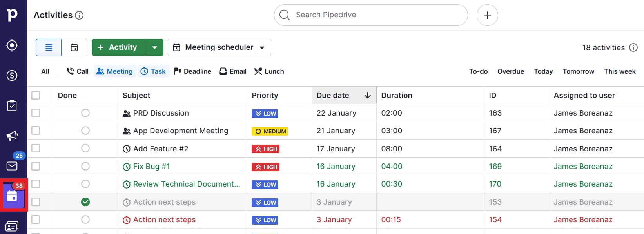This screenshot has width=644, height=234.
Task: Filter activities by Call type
Action: [x=78, y=71]
